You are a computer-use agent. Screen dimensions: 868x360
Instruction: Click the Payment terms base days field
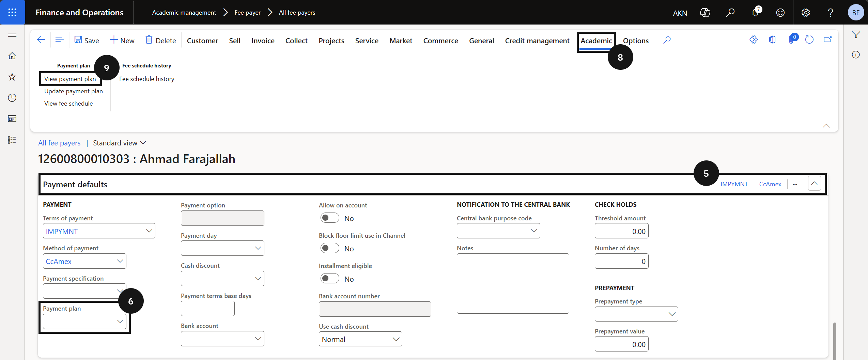pyautogui.click(x=208, y=309)
